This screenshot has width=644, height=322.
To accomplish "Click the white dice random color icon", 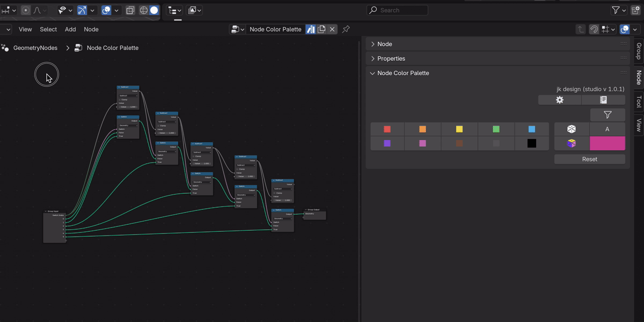I will pyautogui.click(x=572, y=129).
